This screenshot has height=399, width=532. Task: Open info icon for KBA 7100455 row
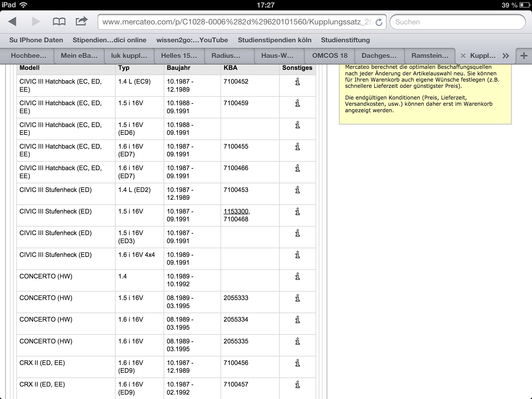(x=297, y=147)
